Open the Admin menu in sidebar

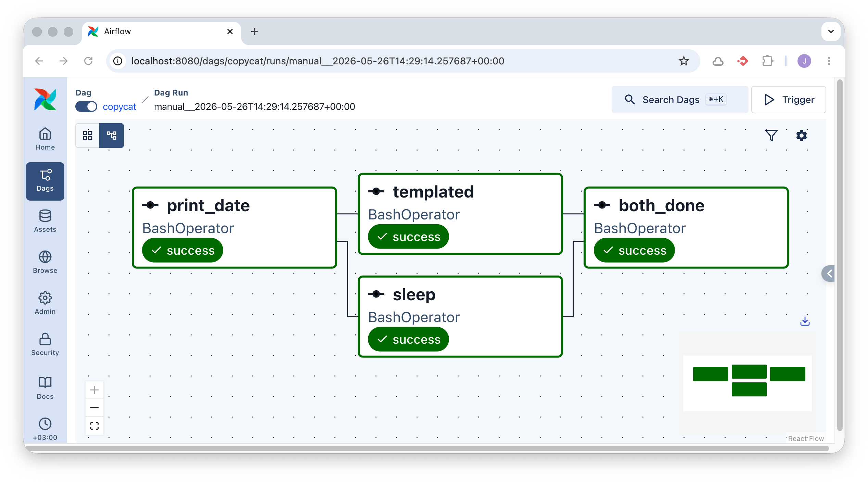[45, 303]
